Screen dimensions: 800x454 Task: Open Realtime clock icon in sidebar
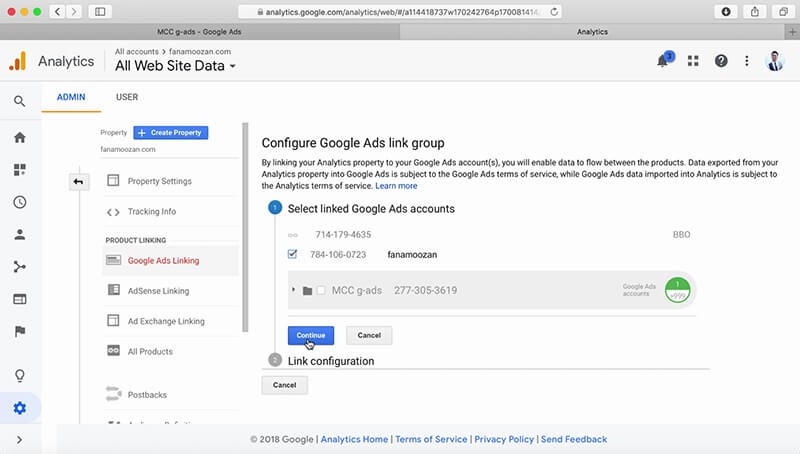19,202
